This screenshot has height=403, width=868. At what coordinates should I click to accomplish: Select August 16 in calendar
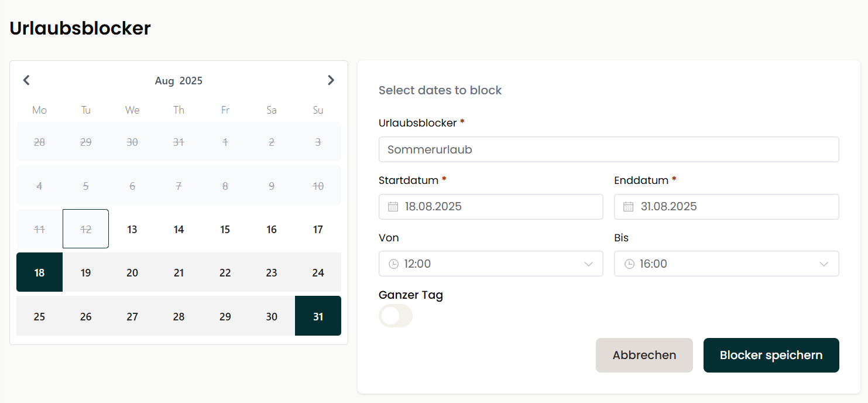(x=272, y=229)
